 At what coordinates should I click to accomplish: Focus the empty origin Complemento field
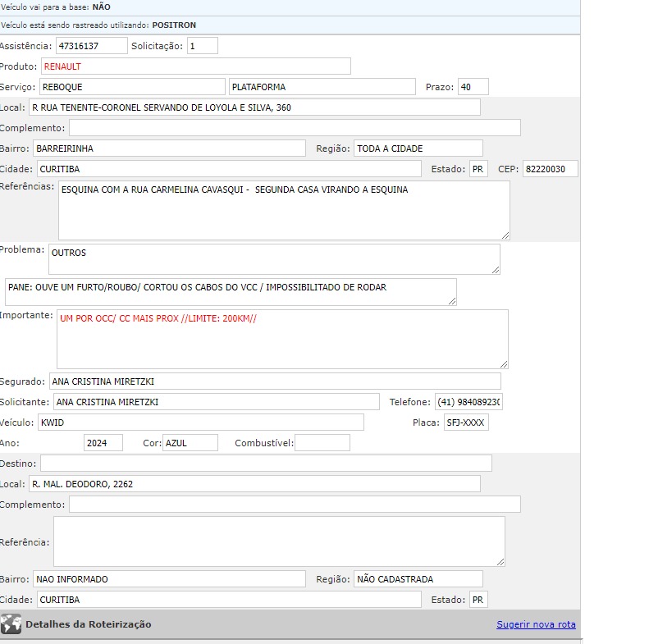point(295,128)
